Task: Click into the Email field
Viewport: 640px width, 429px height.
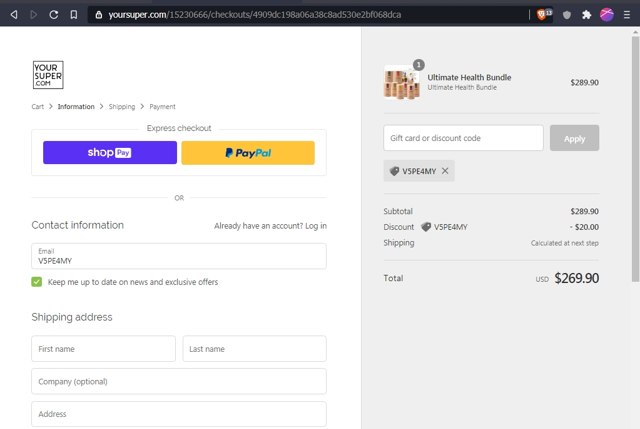Action: coord(179,256)
